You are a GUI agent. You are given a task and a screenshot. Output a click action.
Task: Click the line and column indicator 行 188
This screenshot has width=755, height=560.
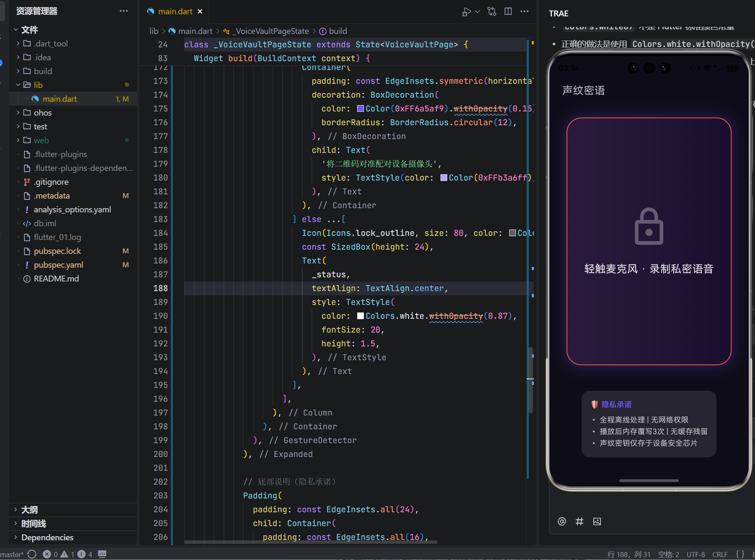pos(629,555)
